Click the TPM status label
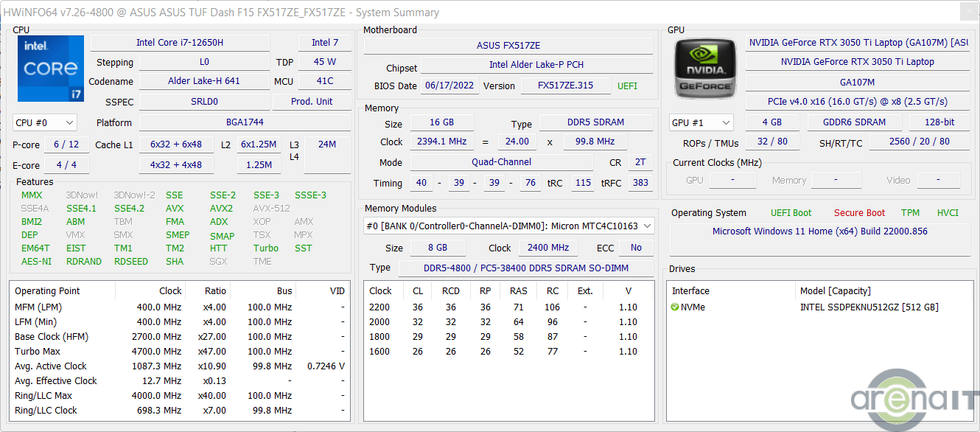The image size is (980, 432). click(x=910, y=213)
